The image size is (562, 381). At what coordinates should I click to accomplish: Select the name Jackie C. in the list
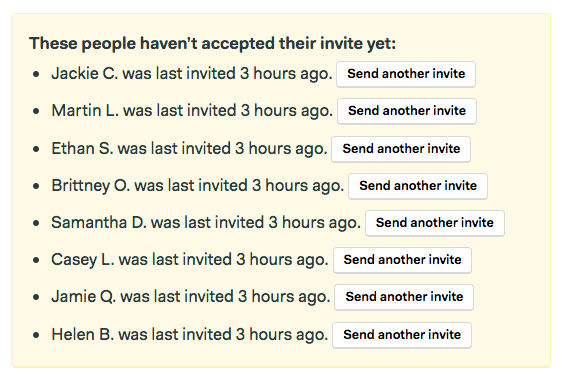click(84, 73)
